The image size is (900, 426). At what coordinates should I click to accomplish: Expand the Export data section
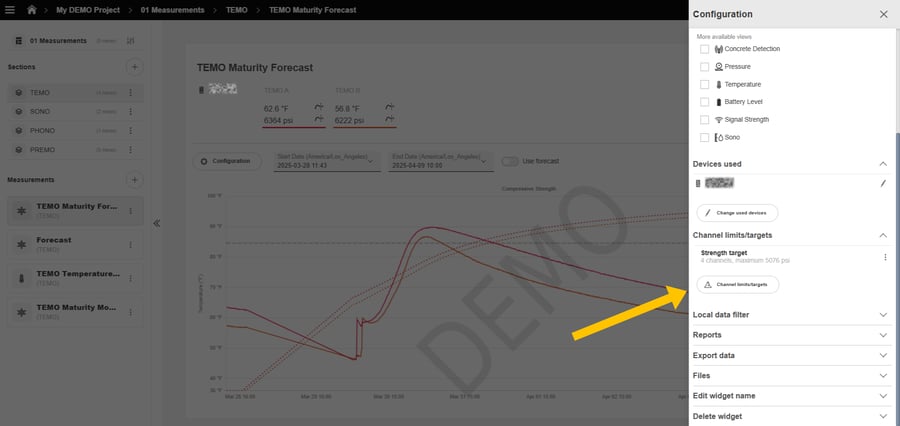[883, 355]
